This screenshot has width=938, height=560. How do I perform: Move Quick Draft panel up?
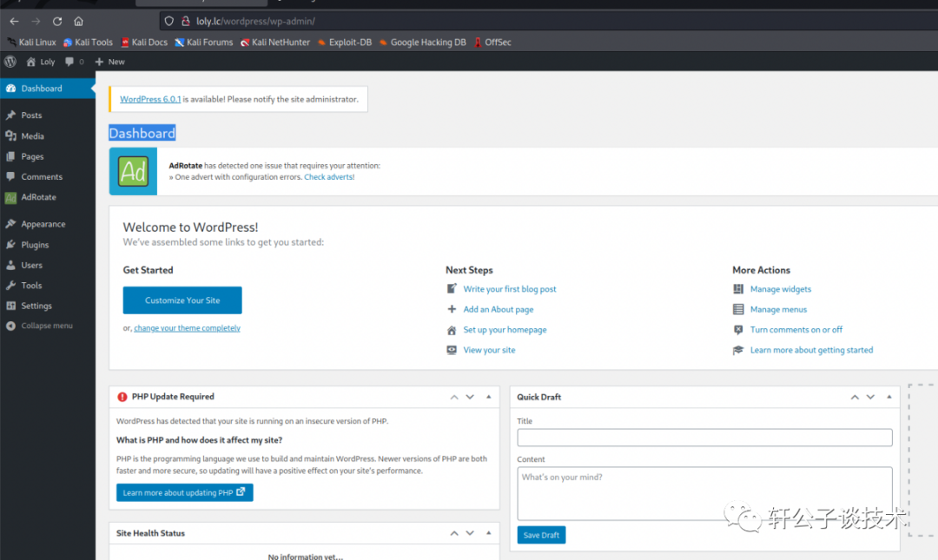(x=855, y=398)
